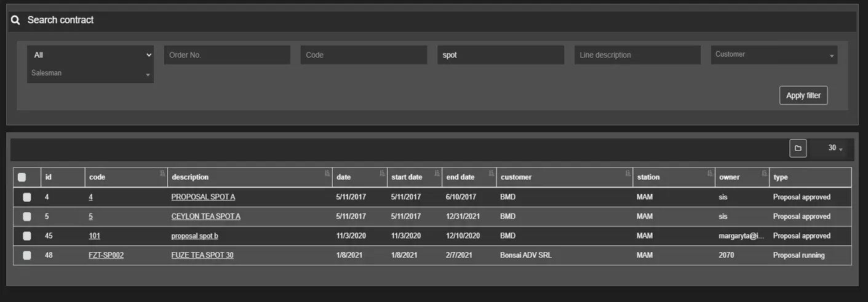
Task: Select the checkbox for FUZE TEA SPOT 30
Action: point(27,255)
